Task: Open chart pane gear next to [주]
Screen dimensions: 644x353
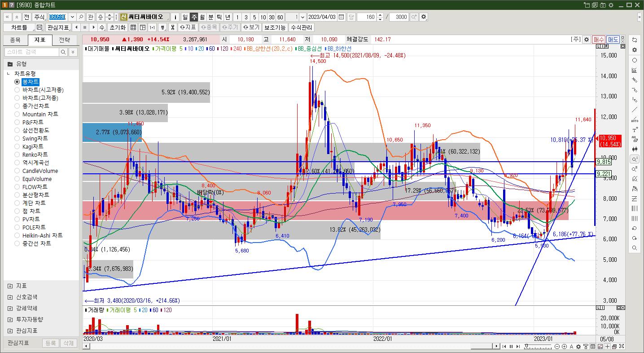Action: pyautogui.click(x=586, y=40)
